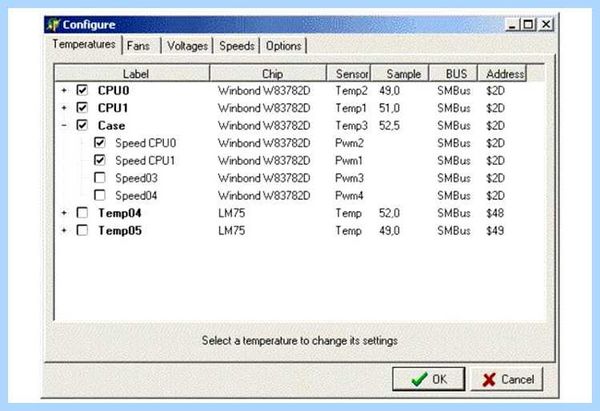Select the CPU0 row label

[114, 90]
